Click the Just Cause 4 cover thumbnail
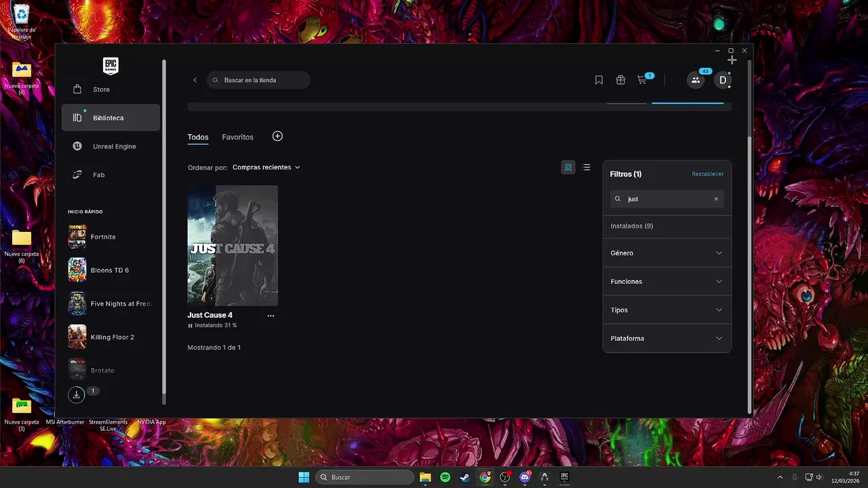 pos(233,245)
